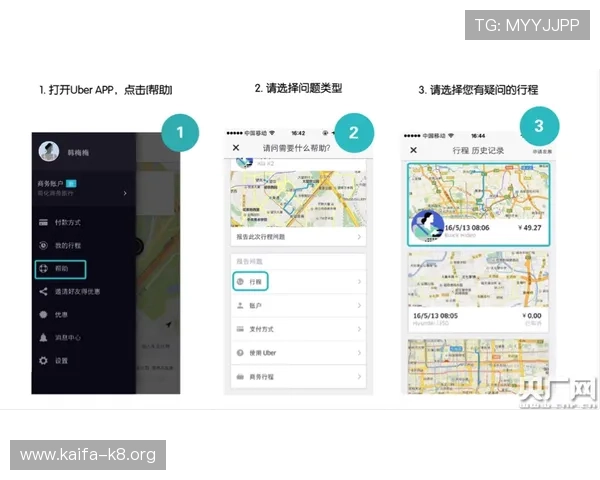Close the 行程 历史记录 screen

point(414,150)
